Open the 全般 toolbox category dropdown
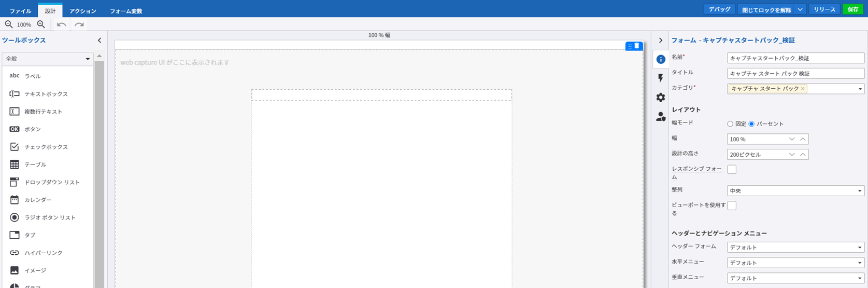 click(47, 59)
